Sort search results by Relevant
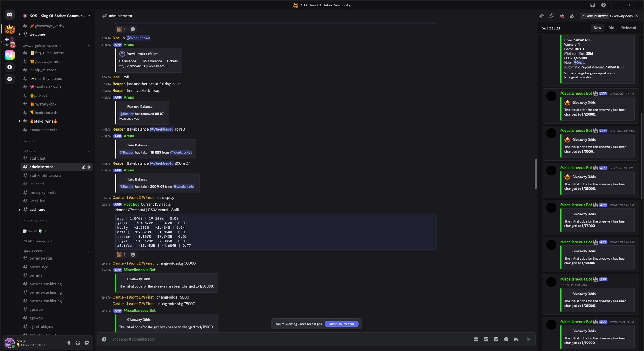This screenshot has width=644, height=351. click(x=629, y=28)
